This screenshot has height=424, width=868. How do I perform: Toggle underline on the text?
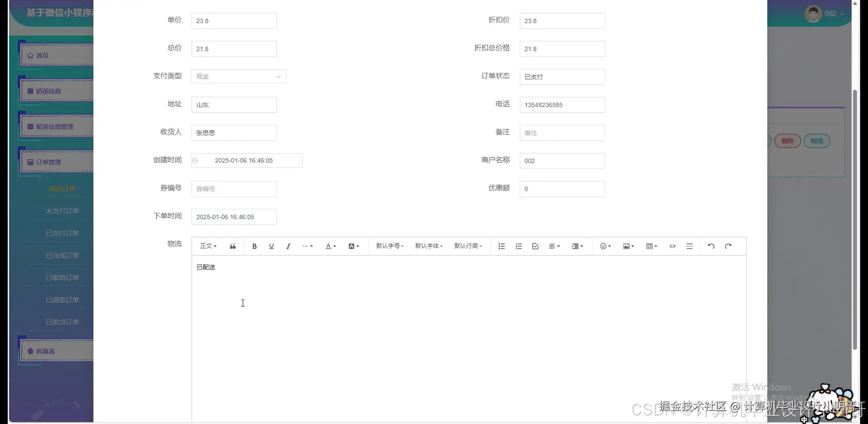(272, 246)
